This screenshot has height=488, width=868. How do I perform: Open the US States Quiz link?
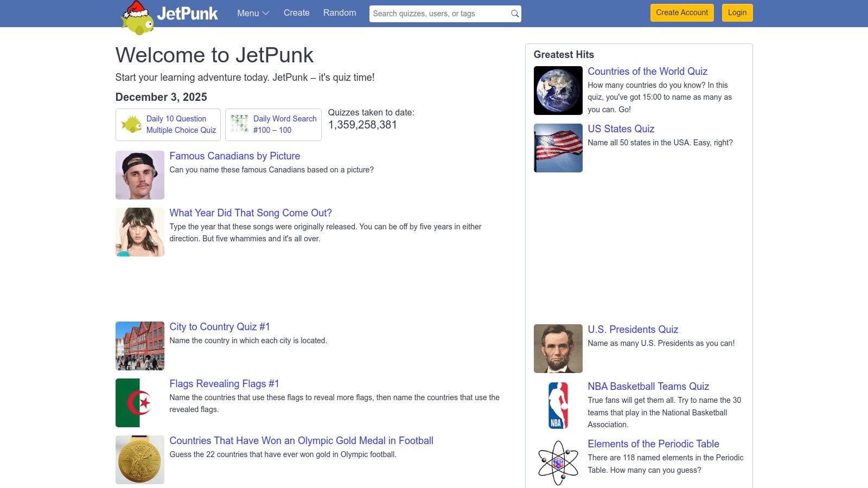coord(620,129)
